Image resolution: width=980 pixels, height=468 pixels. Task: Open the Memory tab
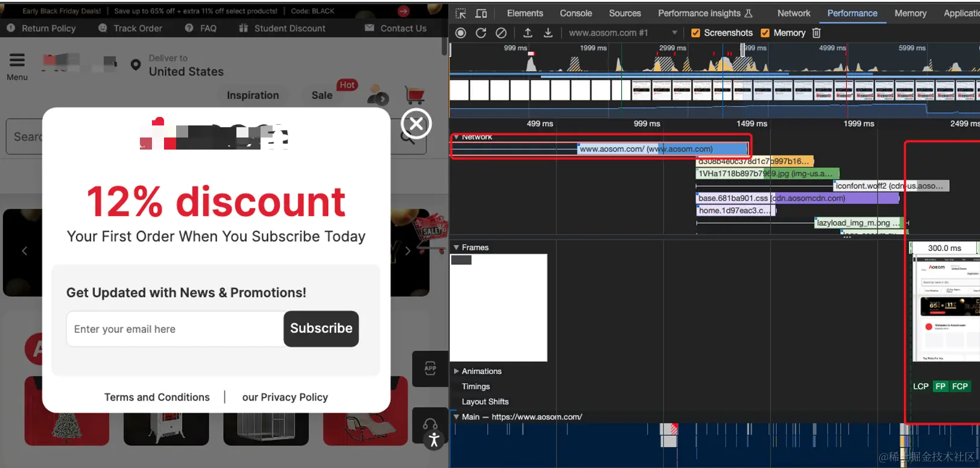point(910,13)
